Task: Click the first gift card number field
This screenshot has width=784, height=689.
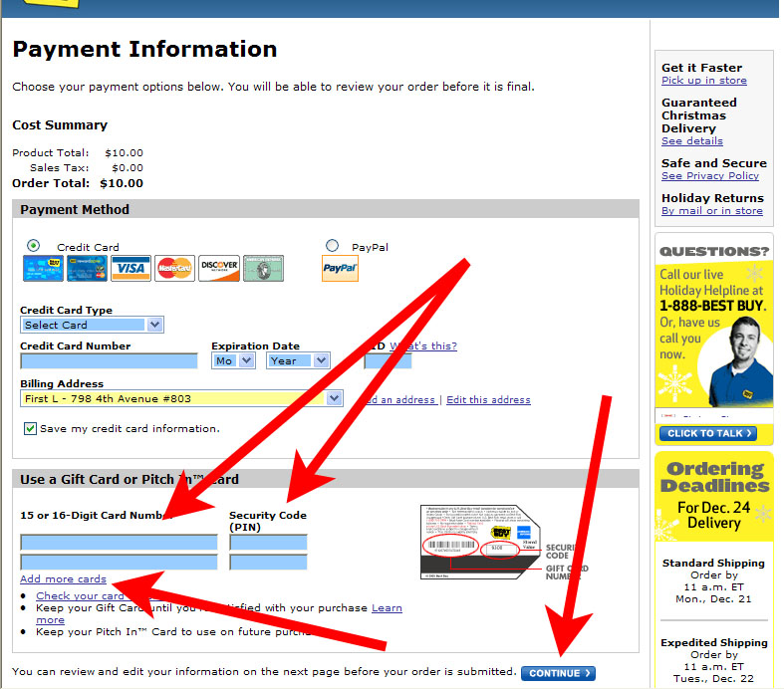Action: coord(119,542)
